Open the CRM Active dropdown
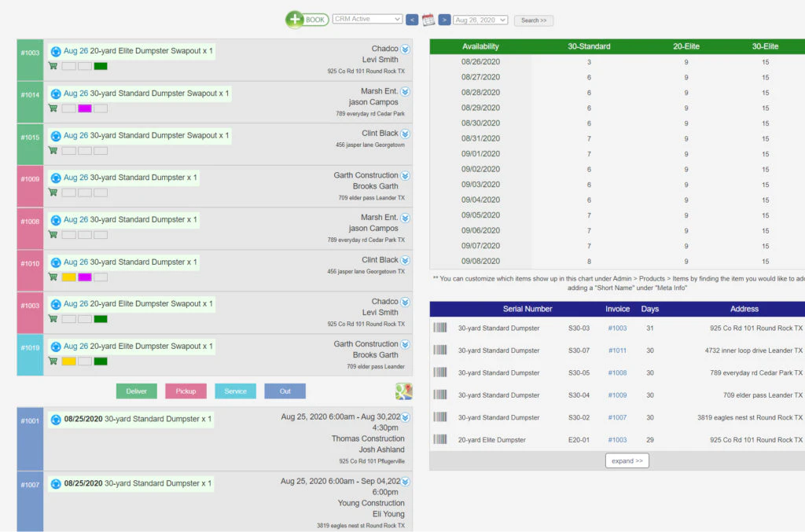The width and height of the screenshot is (805, 532). coord(368,18)
